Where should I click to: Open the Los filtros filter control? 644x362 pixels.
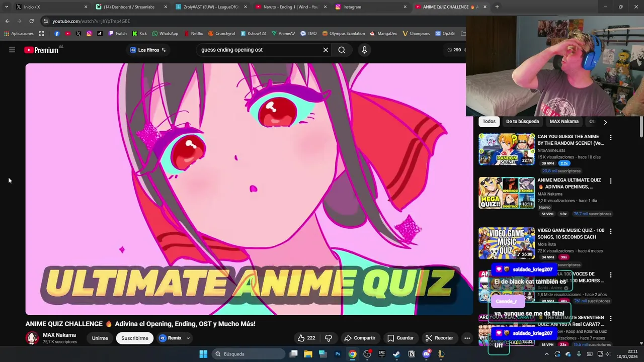click(x=148, y=50)
